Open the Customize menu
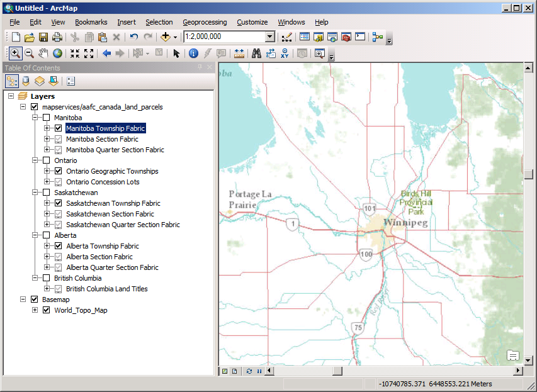This screenshot has height=392, width=537. coord(252,22)
